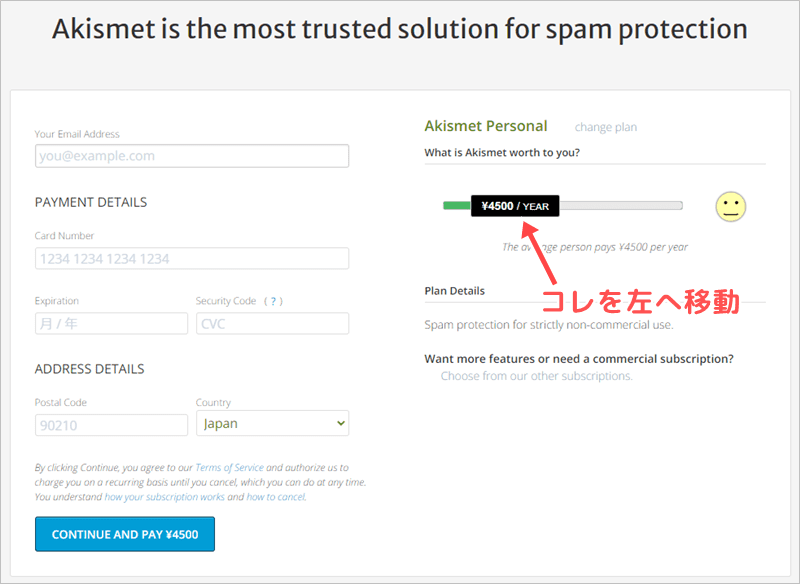Open the change plan link
The image size is (800, 584).
605,128
